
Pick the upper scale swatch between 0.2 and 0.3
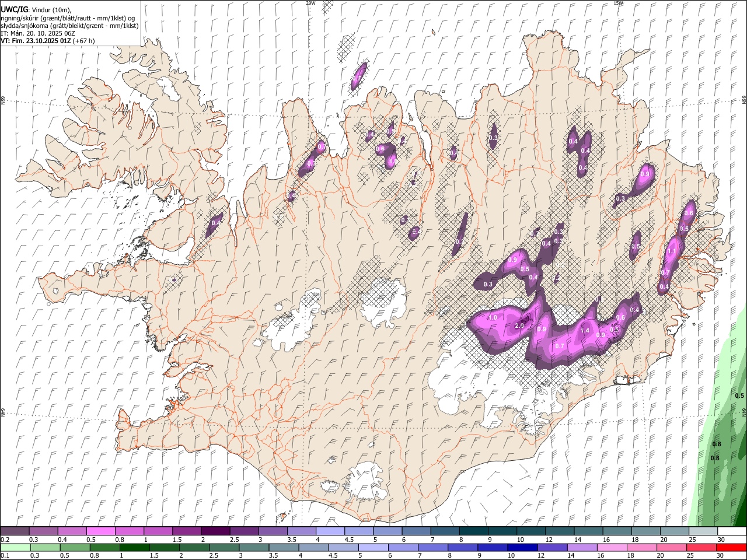15,531
